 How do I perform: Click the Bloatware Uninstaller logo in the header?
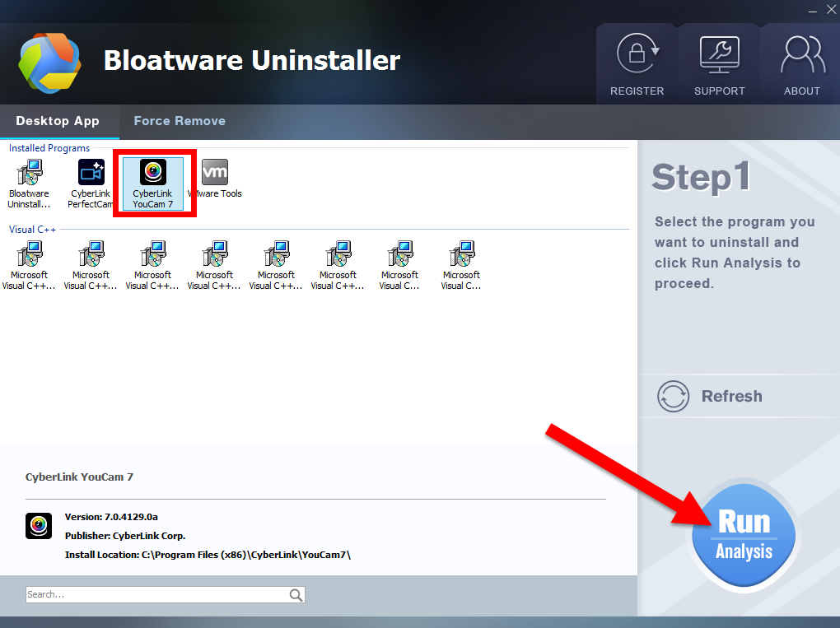coord(49,63)
